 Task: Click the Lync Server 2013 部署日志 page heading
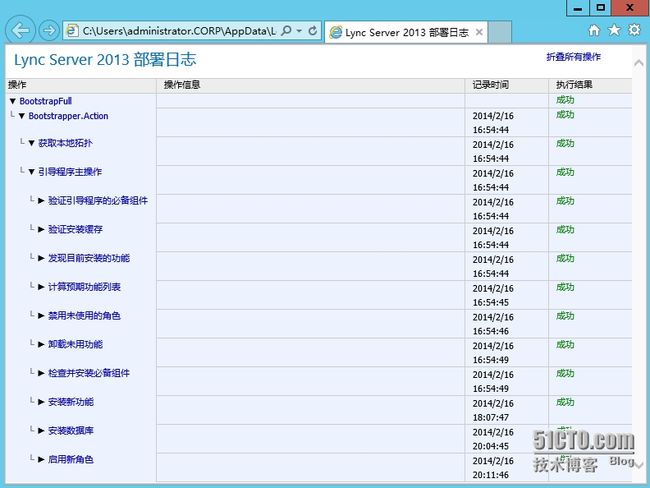pos(105,60)
